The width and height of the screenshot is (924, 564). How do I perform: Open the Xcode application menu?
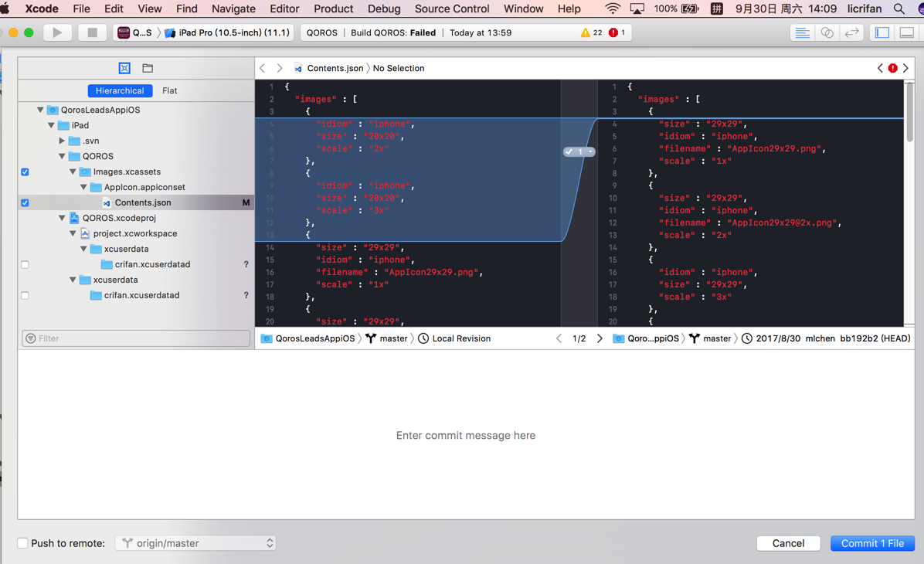pyautogui.click(x=41, y=8)
